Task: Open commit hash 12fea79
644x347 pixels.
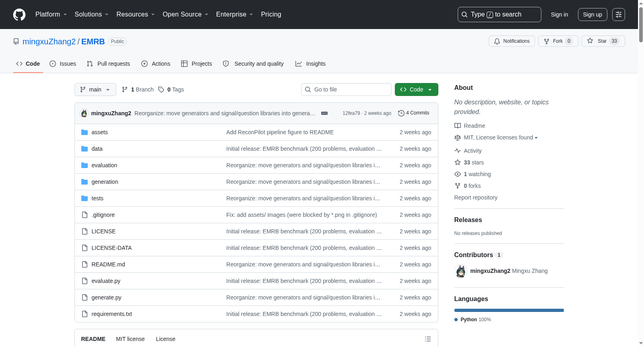Action: [351, 113]
